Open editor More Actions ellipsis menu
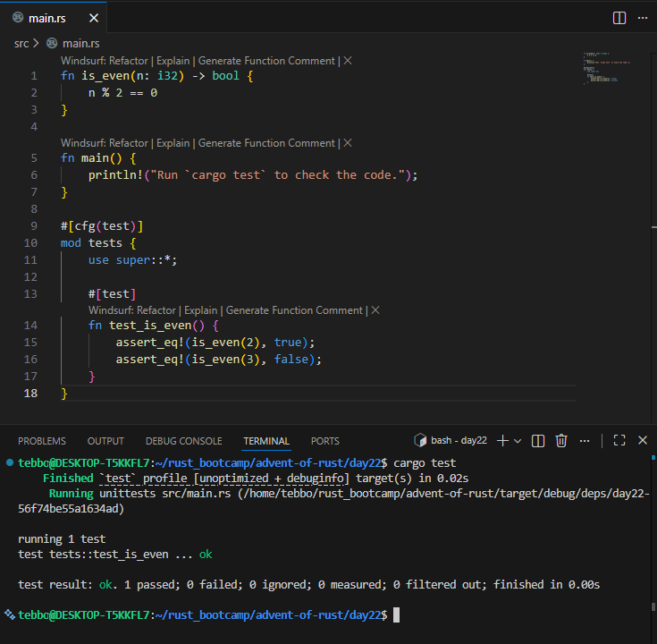Viewport: 657px width, 644px height. [643, 18]
